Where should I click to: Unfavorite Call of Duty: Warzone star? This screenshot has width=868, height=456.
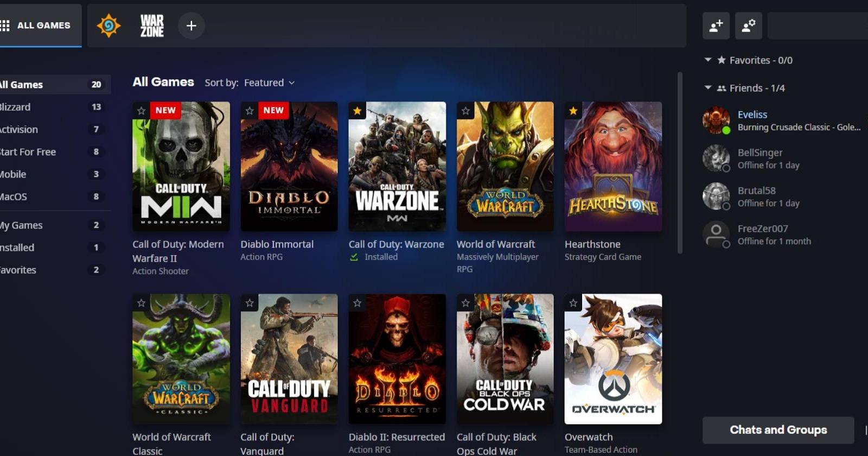click(x=358, y=111)
